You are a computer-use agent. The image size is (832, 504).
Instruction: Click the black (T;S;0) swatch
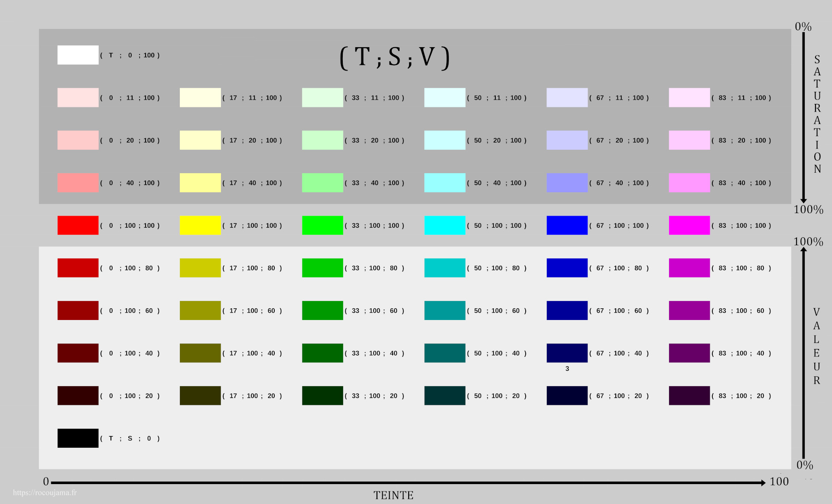click(78, 438)
